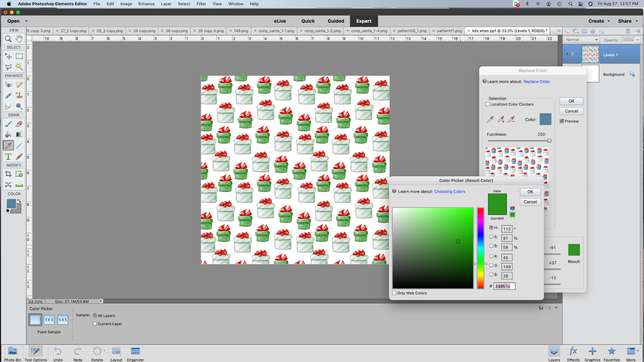Open the Create dropdown menu
Screen dimensions: 644x362
[x=599, y=21]
